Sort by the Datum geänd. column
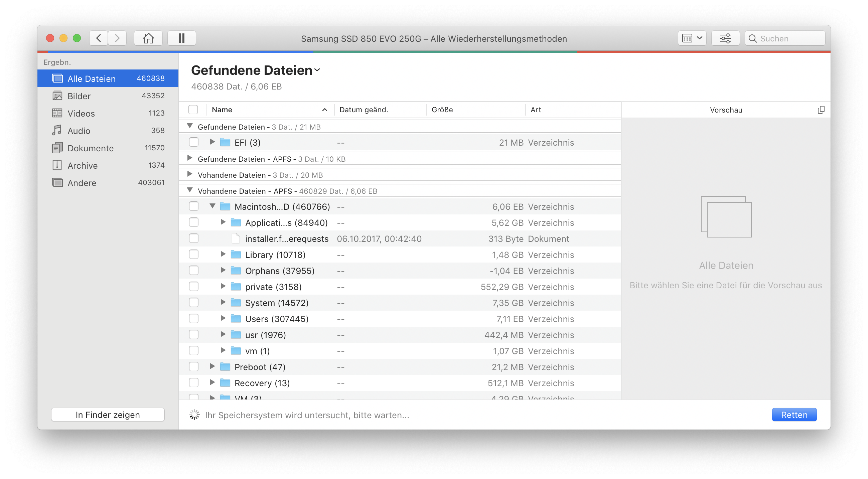 380,110
